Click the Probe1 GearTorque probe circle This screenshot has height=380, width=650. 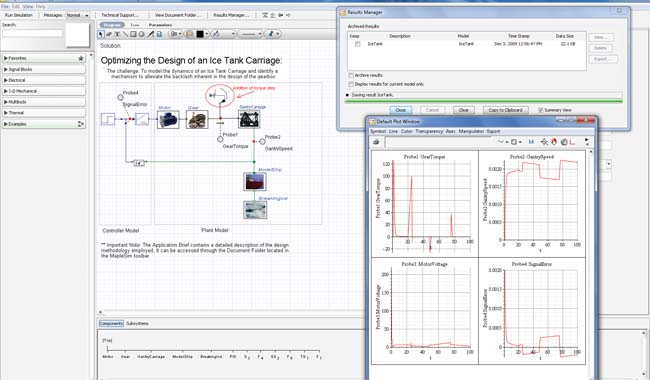[220, 139]
